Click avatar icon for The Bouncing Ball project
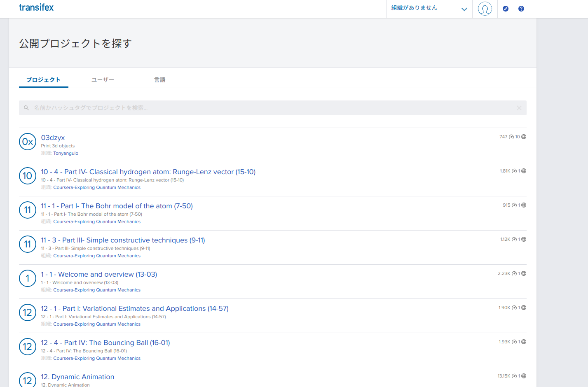Viewport: 588px width, 387px height. [28, 347]
